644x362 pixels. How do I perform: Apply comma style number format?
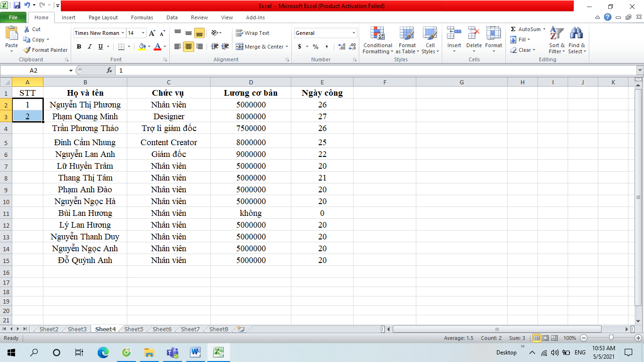[x=327, y=47]
